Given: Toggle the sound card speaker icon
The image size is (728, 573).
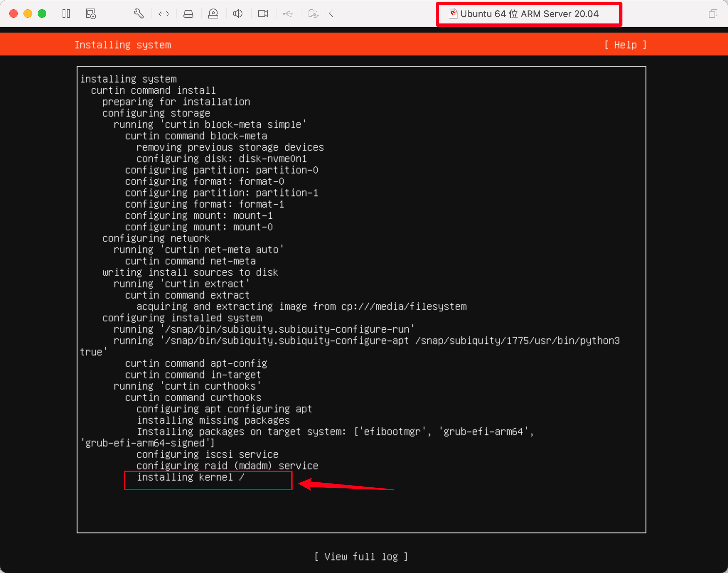Looking at the screenshot, I should click(238, 14).
